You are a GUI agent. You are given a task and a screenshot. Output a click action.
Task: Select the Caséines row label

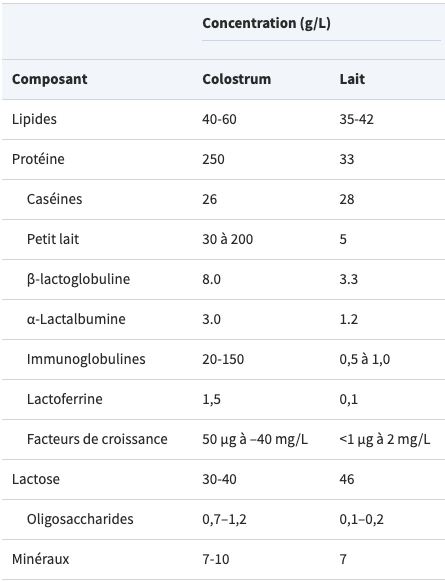[x=55, y=199]
